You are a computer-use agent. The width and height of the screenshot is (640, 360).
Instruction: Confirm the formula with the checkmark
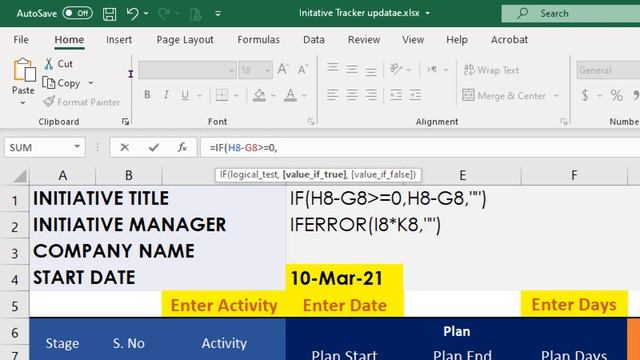(153, 147)
